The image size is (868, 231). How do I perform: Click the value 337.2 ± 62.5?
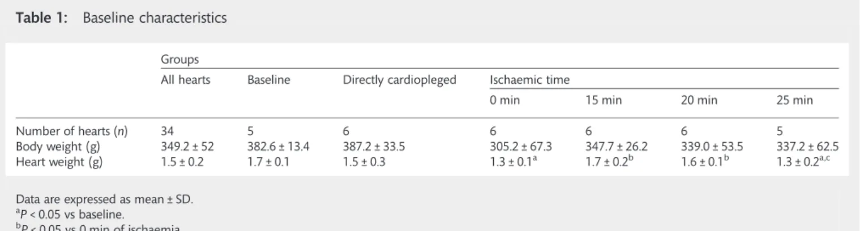click(x=808, y=145)
